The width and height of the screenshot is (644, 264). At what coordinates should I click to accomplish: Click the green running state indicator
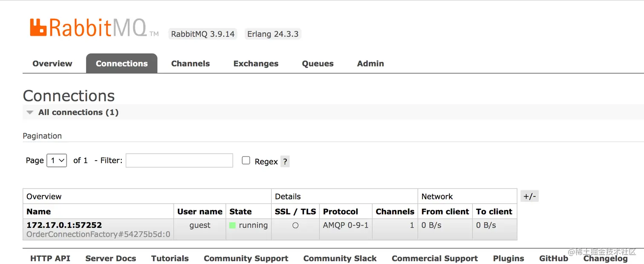(233, 226)
